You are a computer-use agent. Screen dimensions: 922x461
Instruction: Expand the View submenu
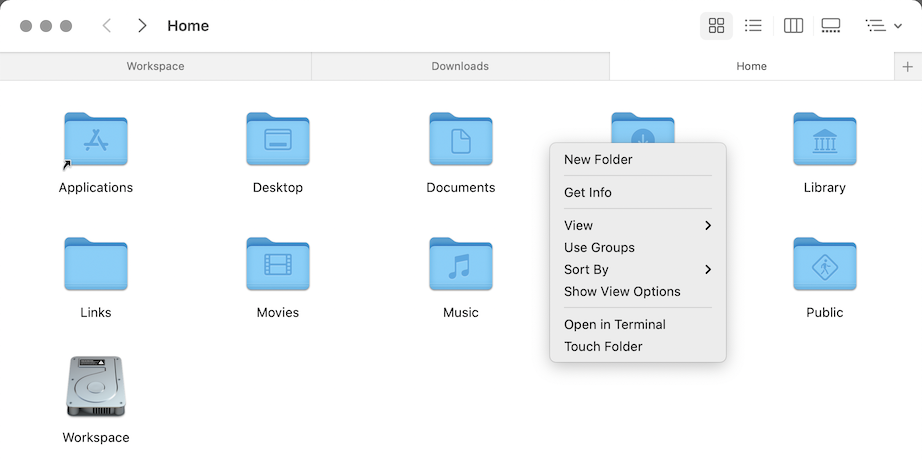[x=637, y=225]
